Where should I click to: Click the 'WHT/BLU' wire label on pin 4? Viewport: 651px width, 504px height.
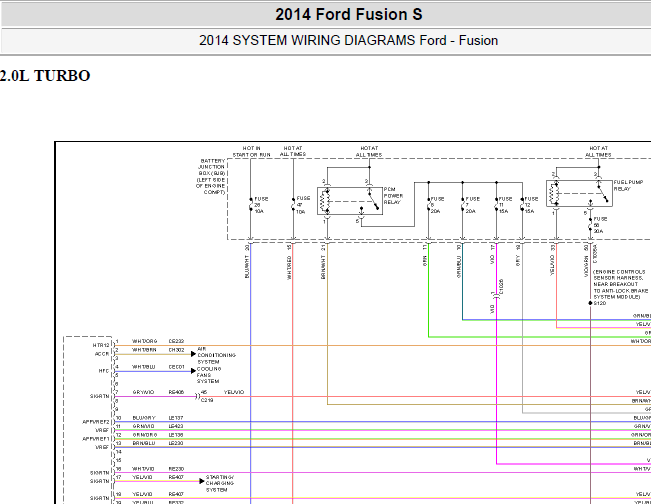(x=144, y=367)
